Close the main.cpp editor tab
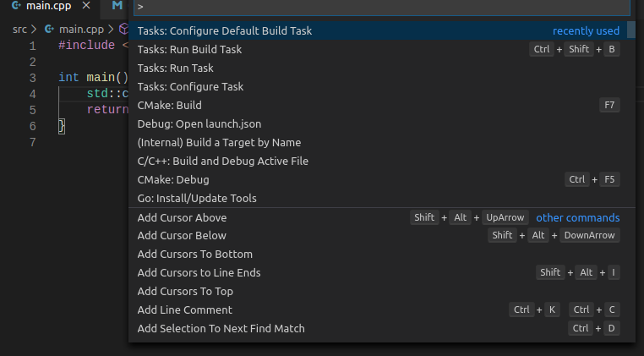Viewport: 644px width, 356px height. pos(87,6)
